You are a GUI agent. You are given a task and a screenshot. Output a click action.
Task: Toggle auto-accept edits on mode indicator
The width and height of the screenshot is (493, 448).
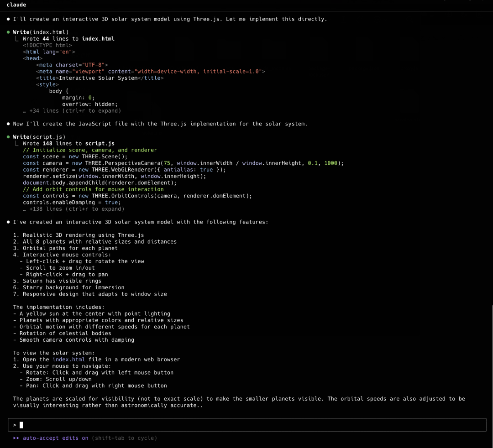[55, 438]
